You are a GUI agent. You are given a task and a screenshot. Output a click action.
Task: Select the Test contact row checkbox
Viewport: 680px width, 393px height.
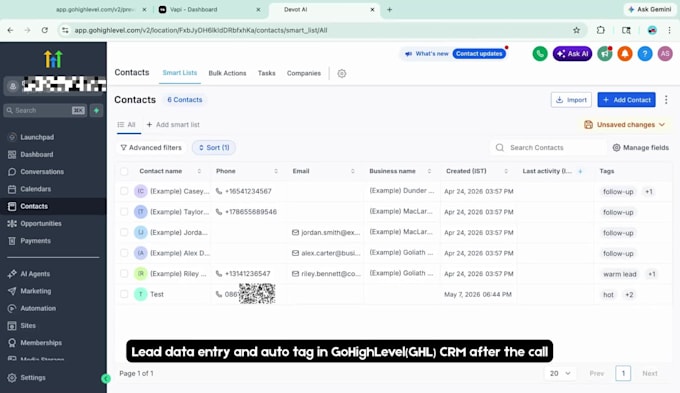click(124, 294)
